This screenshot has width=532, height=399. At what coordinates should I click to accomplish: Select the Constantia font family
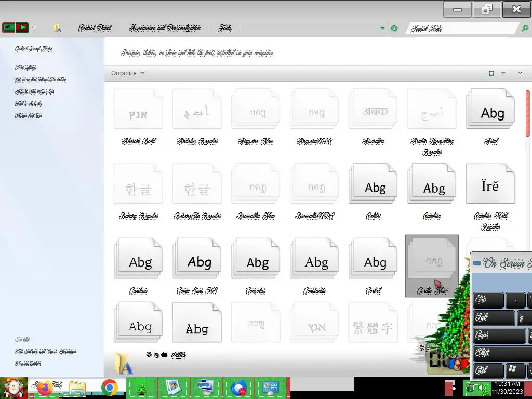[314, 267]
